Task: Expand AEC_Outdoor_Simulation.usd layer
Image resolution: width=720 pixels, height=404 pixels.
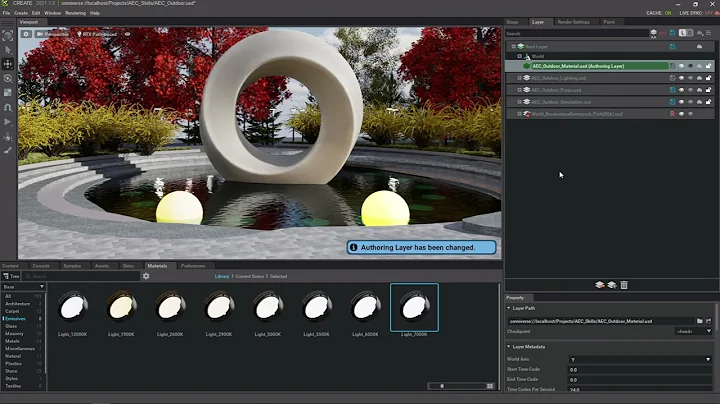Action: pyautogui.click(x=520, y=102)
